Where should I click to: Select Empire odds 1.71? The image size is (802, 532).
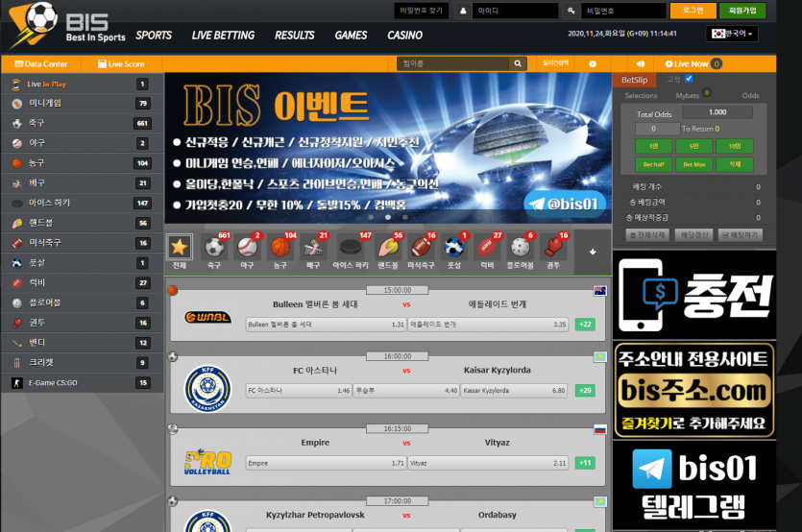[326, 463]
